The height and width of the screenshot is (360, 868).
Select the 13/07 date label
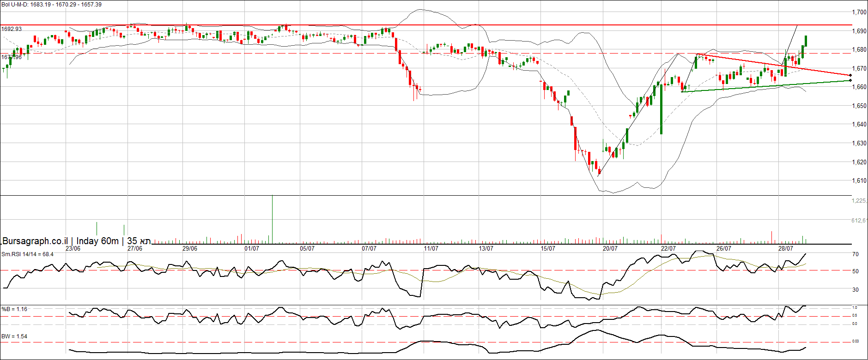coord(486,248)
